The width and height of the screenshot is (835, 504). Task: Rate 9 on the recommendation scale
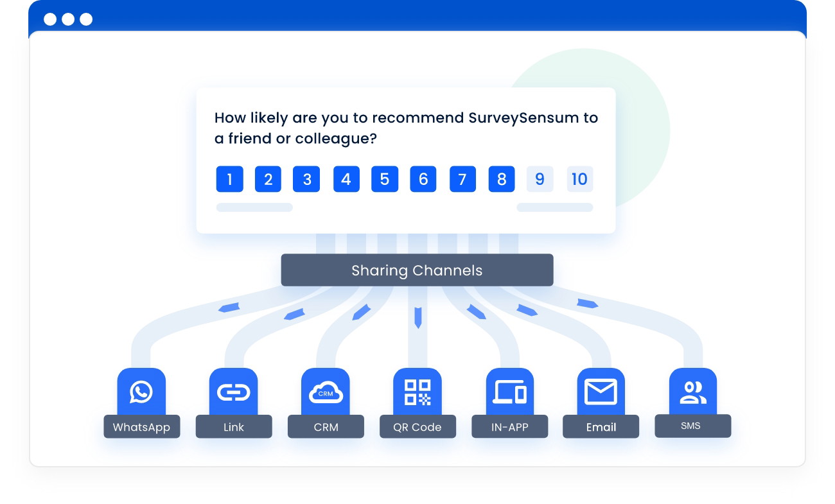click(x=540, y=179)
